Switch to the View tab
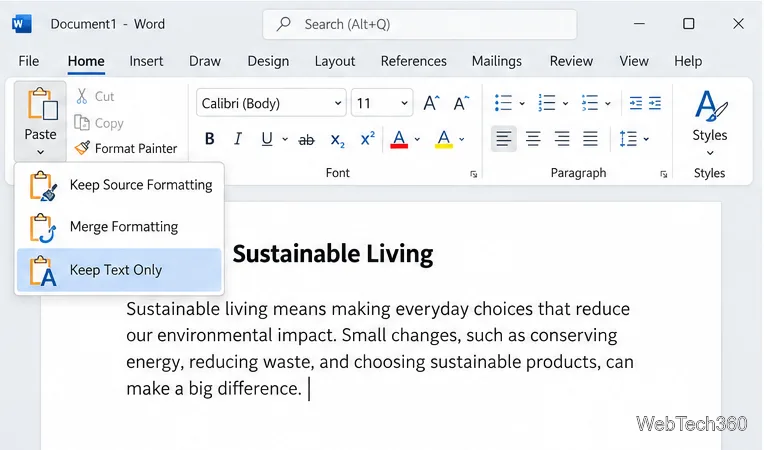764x450 pixels. coord(634,61)
